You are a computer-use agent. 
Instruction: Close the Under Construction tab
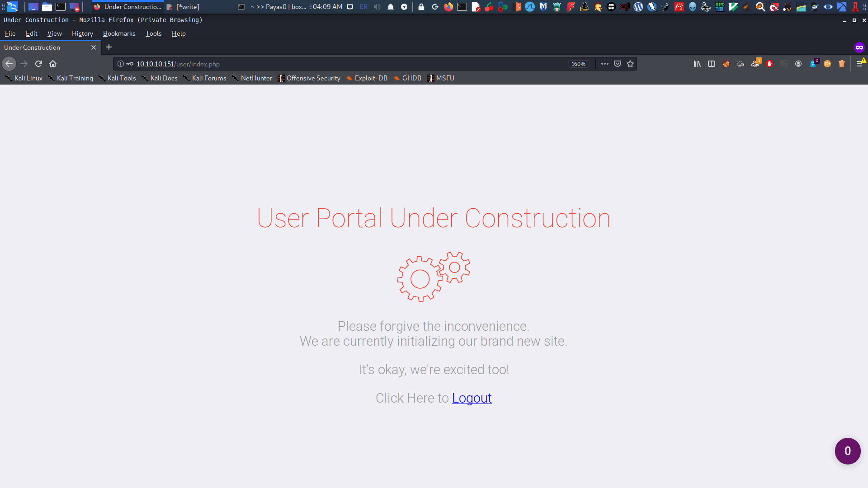(x=94, y=47)
